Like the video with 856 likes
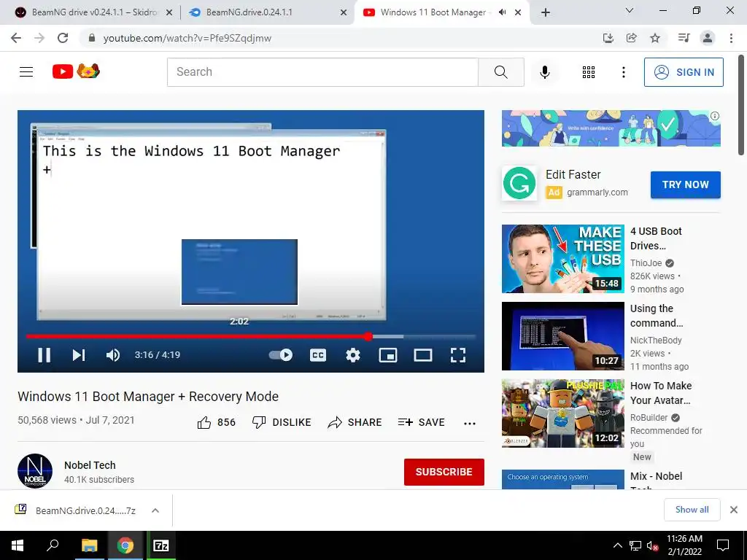747x560 pixels. [x=216, y=422]
